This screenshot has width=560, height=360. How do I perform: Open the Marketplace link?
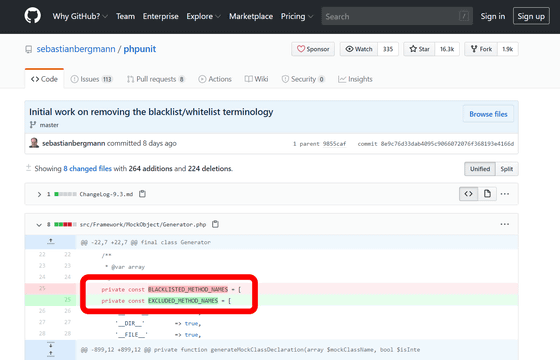(251, 16)
